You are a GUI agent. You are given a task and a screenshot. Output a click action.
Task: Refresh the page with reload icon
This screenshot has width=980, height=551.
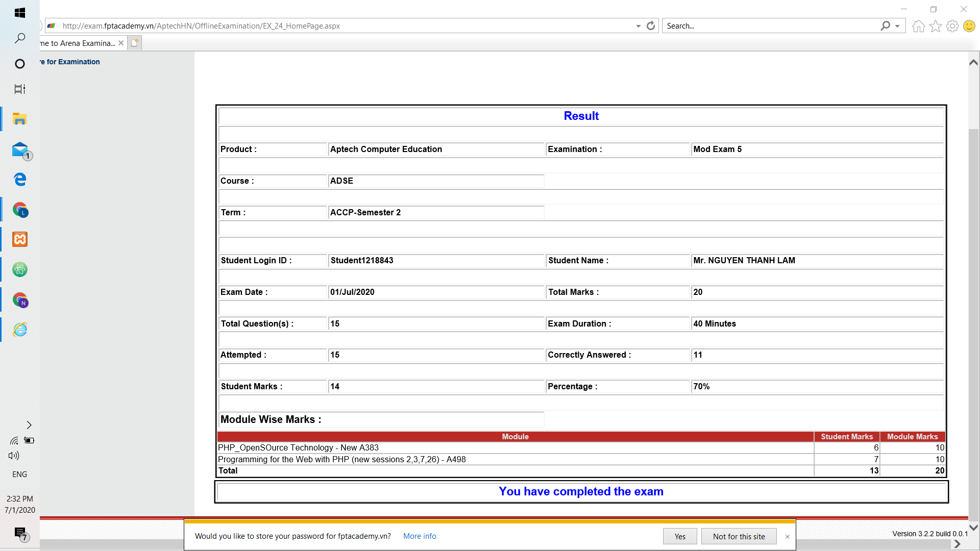(x=651, y=26)
